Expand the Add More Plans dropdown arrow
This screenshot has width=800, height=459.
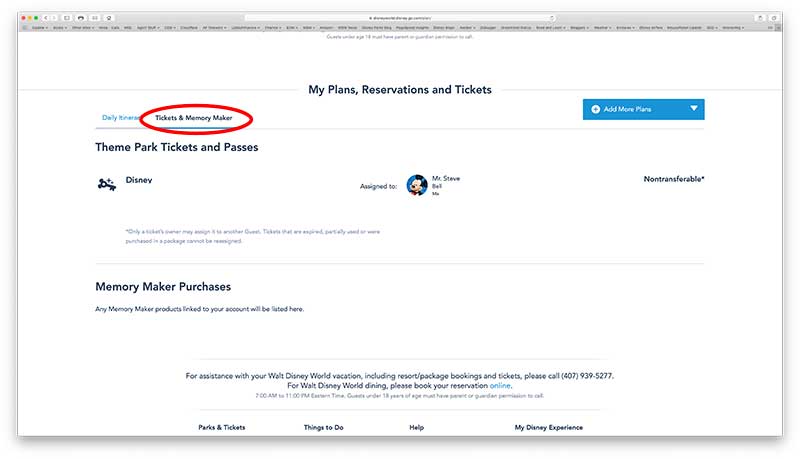[693, 109]
